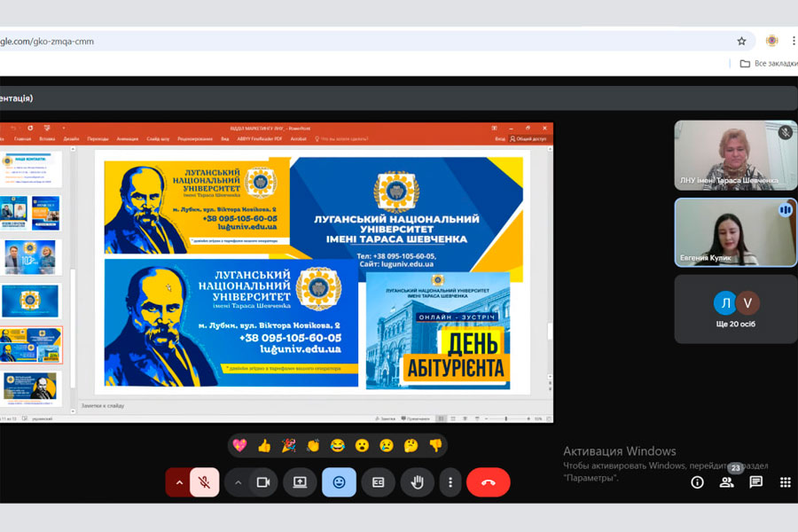The image size is (798, 532).
Task: Click 'Заметки к слайду' notes area
Action: click(103, 406)
